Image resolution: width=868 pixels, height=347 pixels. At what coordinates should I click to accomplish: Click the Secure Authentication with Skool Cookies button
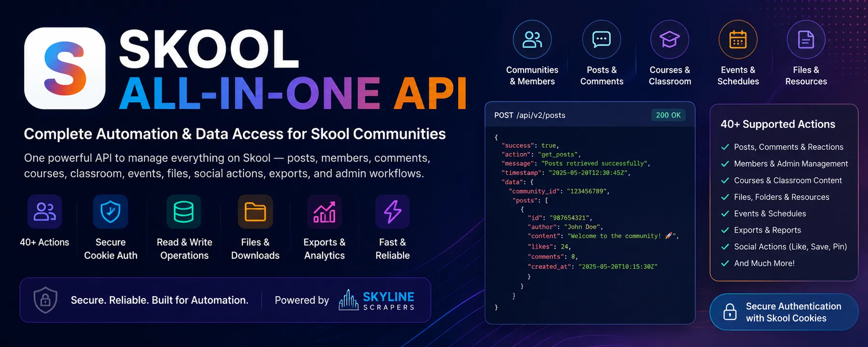[784, 312]
